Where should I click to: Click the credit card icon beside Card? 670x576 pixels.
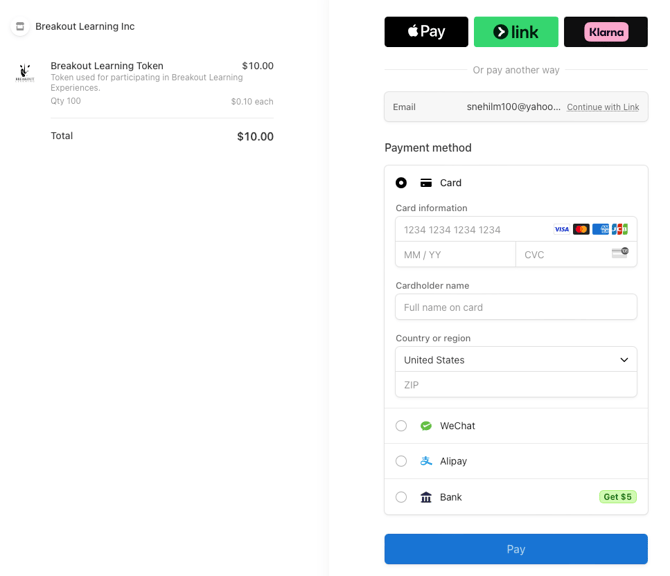426,183
